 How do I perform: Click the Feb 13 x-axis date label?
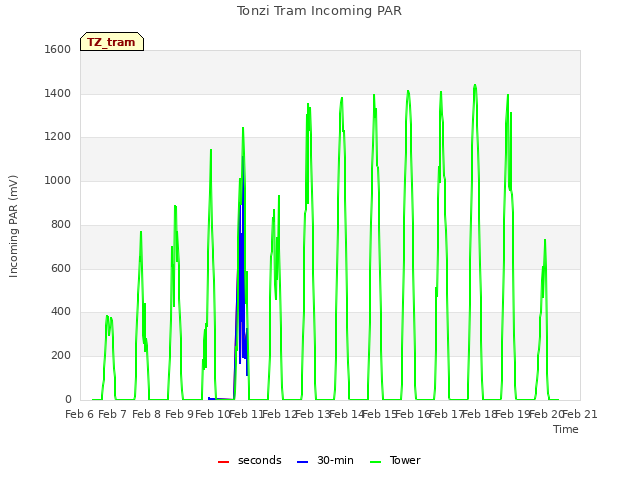313,414
